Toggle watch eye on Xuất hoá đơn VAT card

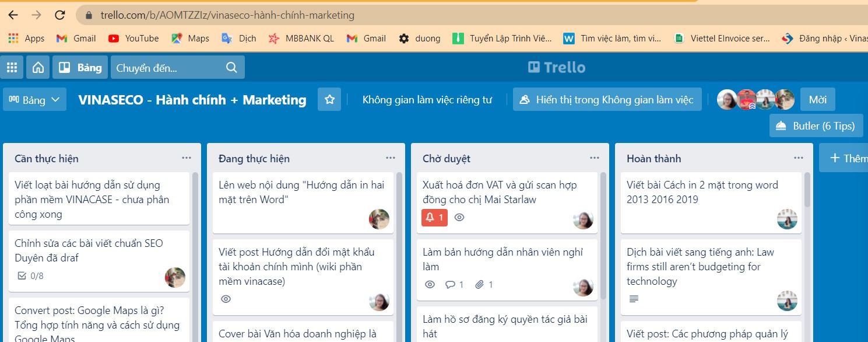click(x=459, y=218)
